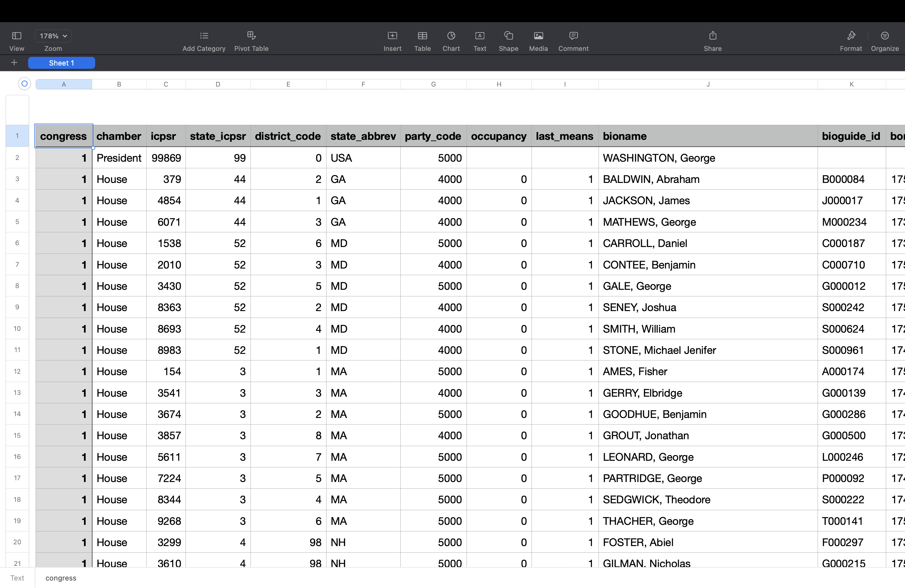Open the View sidebar options icon
The image size is (905, 588).
(17, 36)
